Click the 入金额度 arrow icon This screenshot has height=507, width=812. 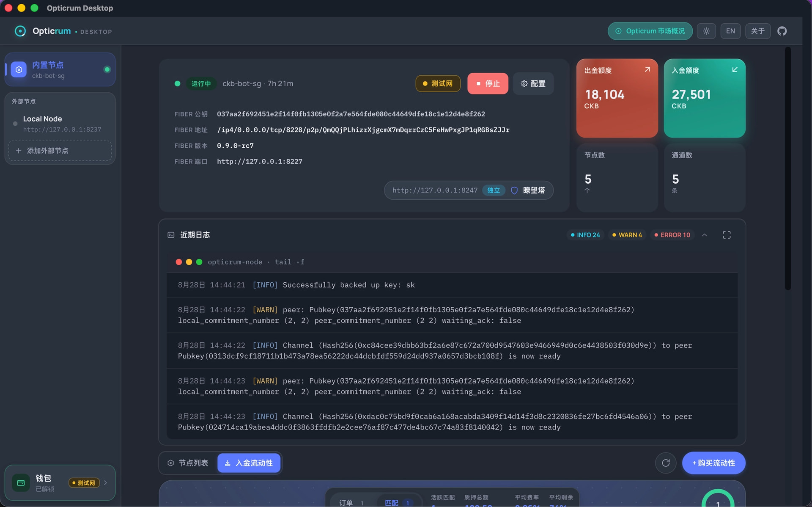click(x=735, y=69)
